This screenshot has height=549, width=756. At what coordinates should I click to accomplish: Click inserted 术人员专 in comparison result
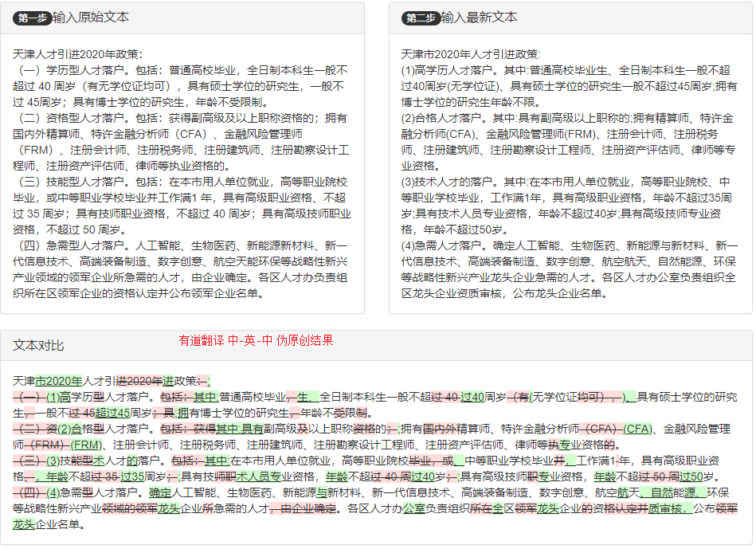(x=258, y=476)
